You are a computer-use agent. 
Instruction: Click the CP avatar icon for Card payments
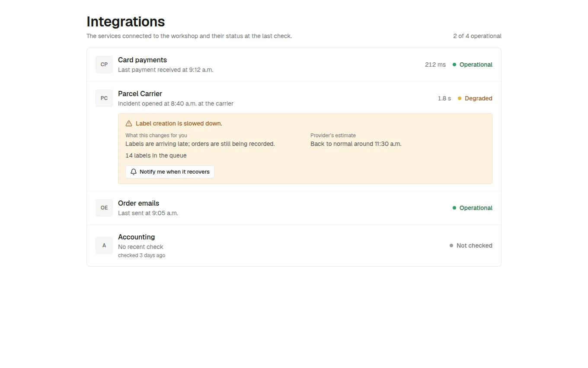coord(104,65)
